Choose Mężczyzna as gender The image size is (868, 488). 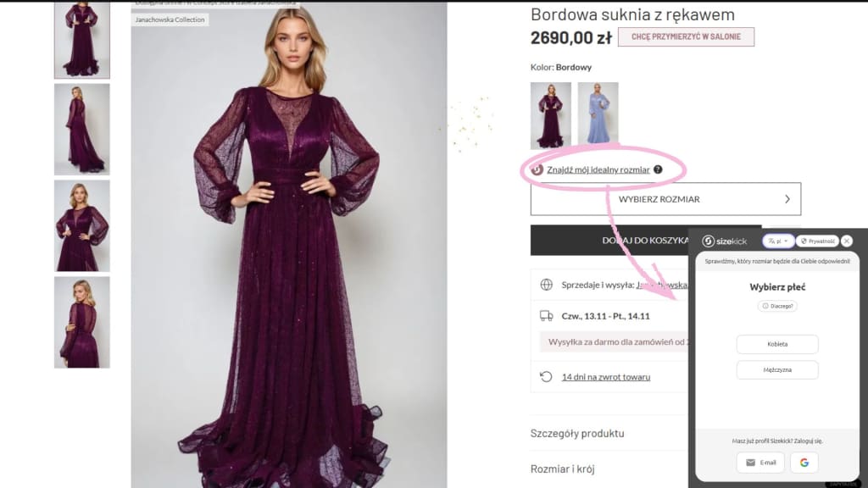tap(777, 370)
